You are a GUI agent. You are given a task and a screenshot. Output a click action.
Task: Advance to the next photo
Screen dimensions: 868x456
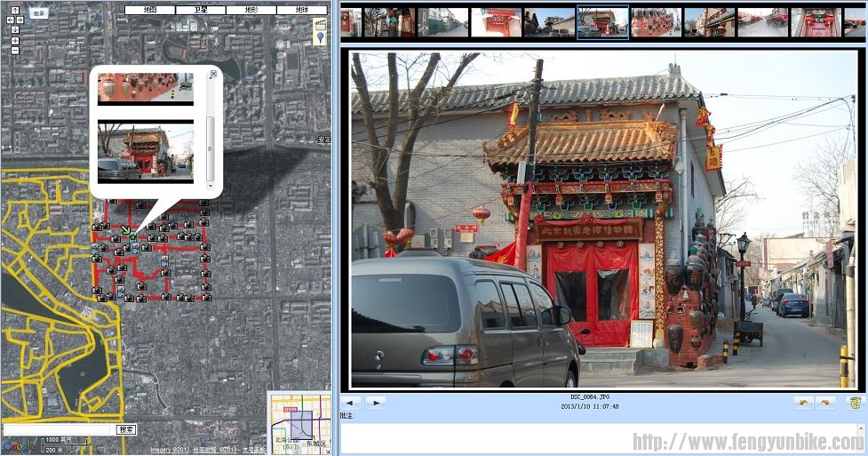coord(376,403)
